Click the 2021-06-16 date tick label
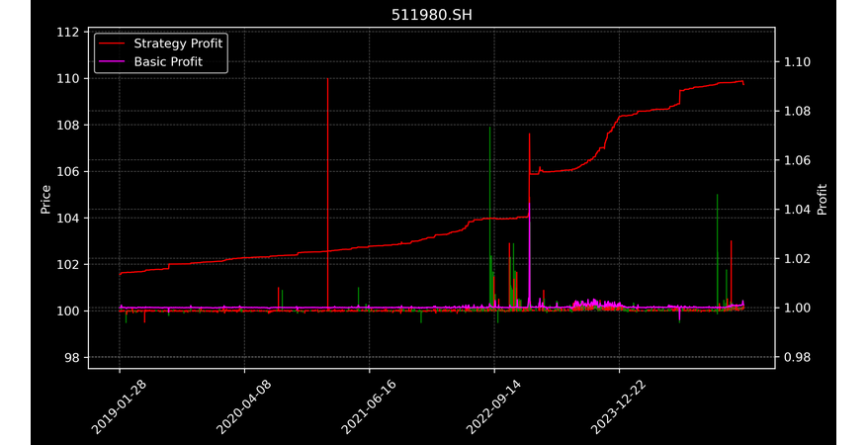The image size is (868, 445). [369, 406]
